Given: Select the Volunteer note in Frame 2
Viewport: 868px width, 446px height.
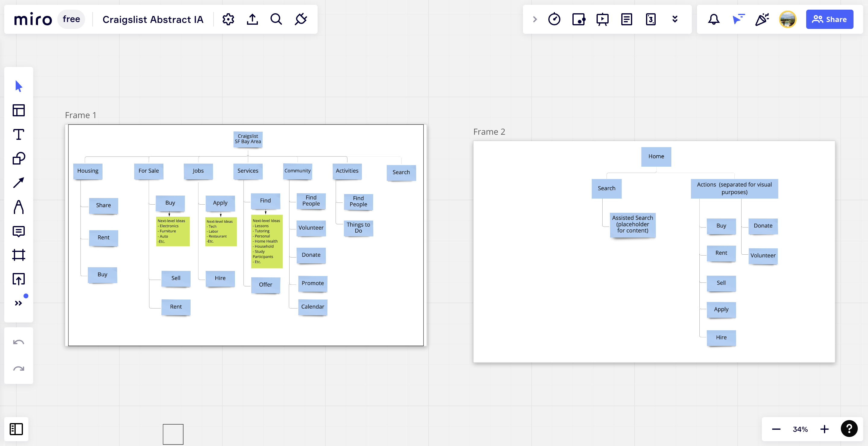Looking at the screenshot, I should [x=763, y=256].
